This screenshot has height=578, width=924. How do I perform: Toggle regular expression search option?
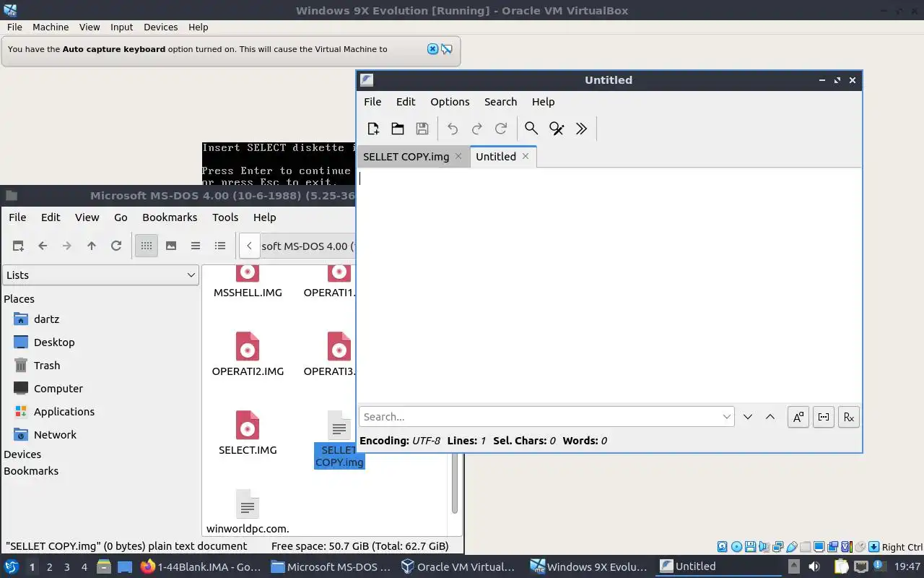click(849, 417)
